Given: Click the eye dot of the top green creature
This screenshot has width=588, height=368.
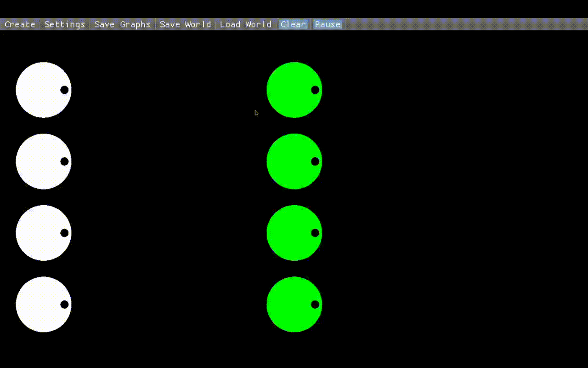Looking at the screenshot, I should coord(315,90).
